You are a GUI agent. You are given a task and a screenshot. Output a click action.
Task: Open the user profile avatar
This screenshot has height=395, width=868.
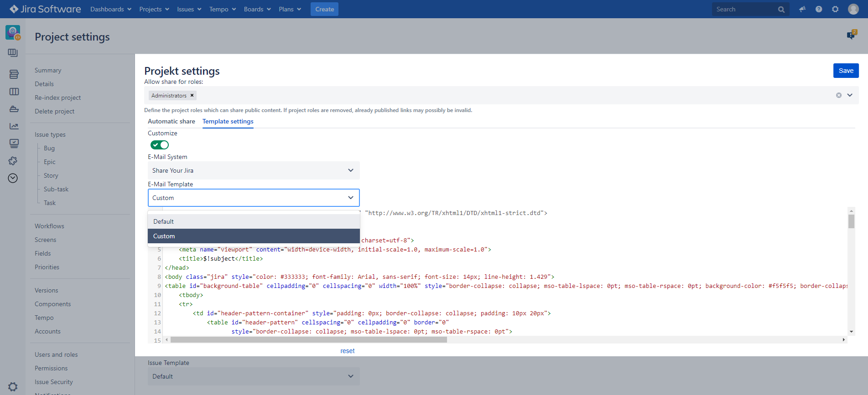pyautogui.click(x=853, y=9)
